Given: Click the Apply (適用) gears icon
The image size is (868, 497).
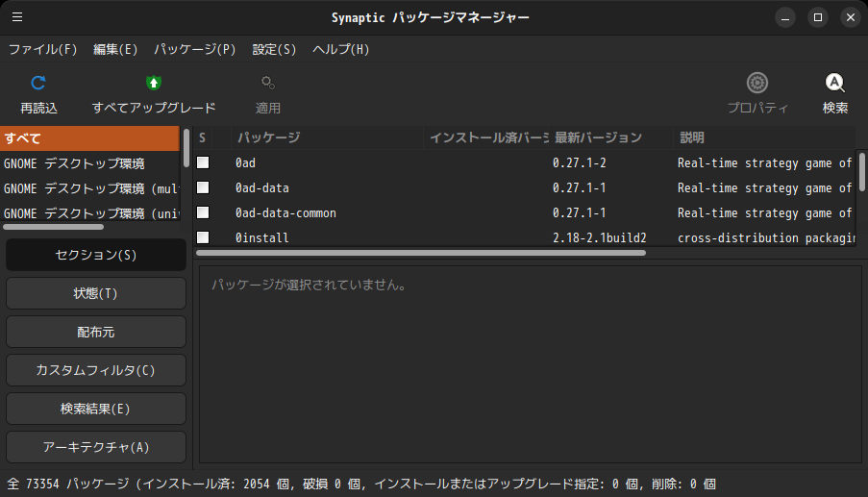Looking at the screenshot, I should (x=268, y=84).
